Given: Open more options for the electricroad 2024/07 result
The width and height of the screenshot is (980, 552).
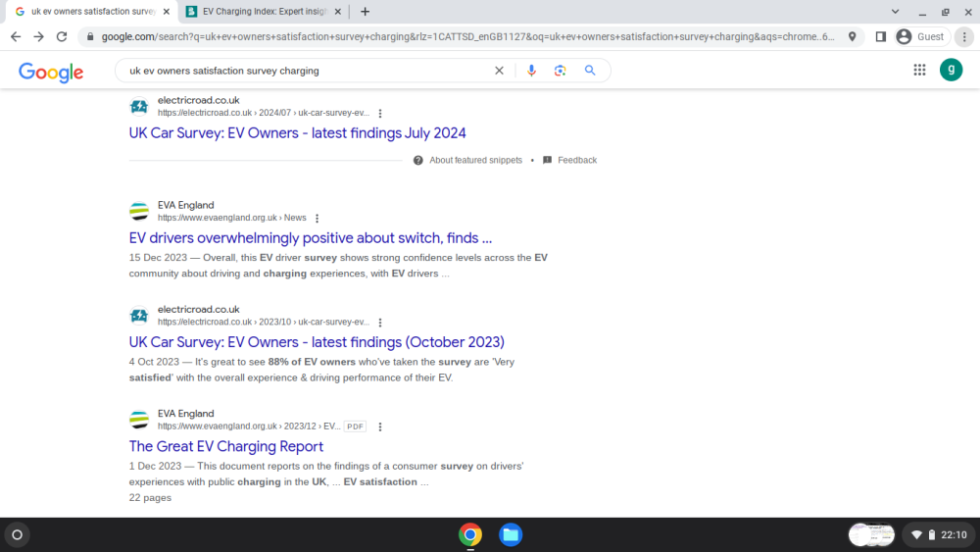Looking at the screenshot, I should click(x=380, y=114).
